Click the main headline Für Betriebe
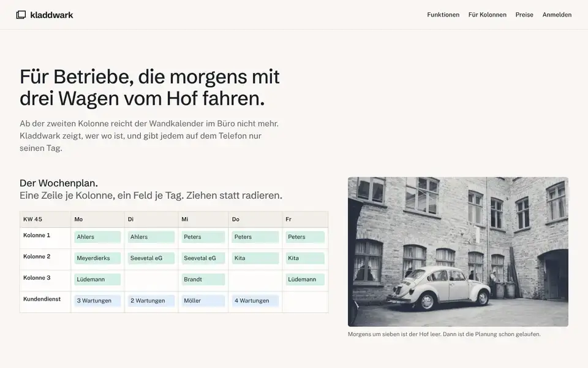Viewport: 588px width, 368px height. (149, 88)
